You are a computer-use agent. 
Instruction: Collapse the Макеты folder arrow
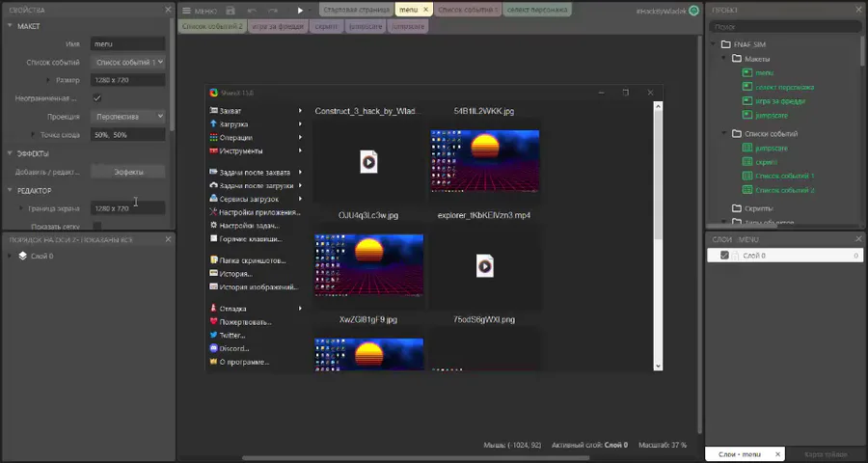pos(724,59)
